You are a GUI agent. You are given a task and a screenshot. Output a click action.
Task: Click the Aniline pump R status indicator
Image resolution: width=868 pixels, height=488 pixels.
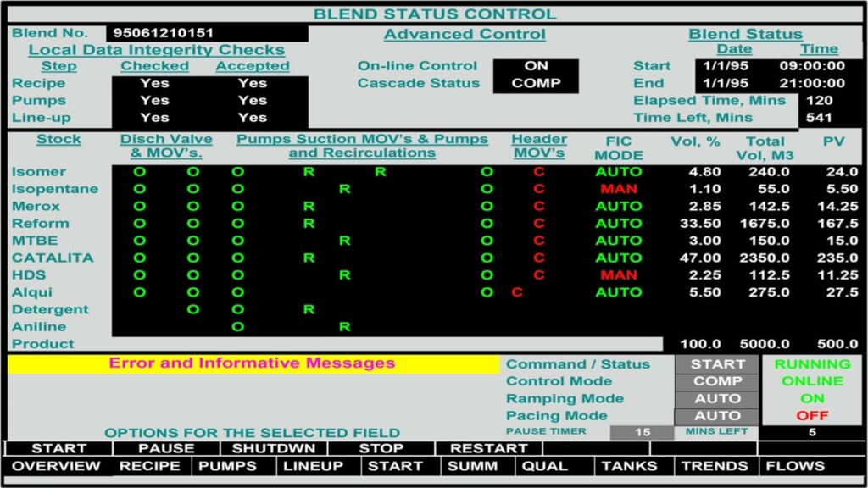coord(345,327)
